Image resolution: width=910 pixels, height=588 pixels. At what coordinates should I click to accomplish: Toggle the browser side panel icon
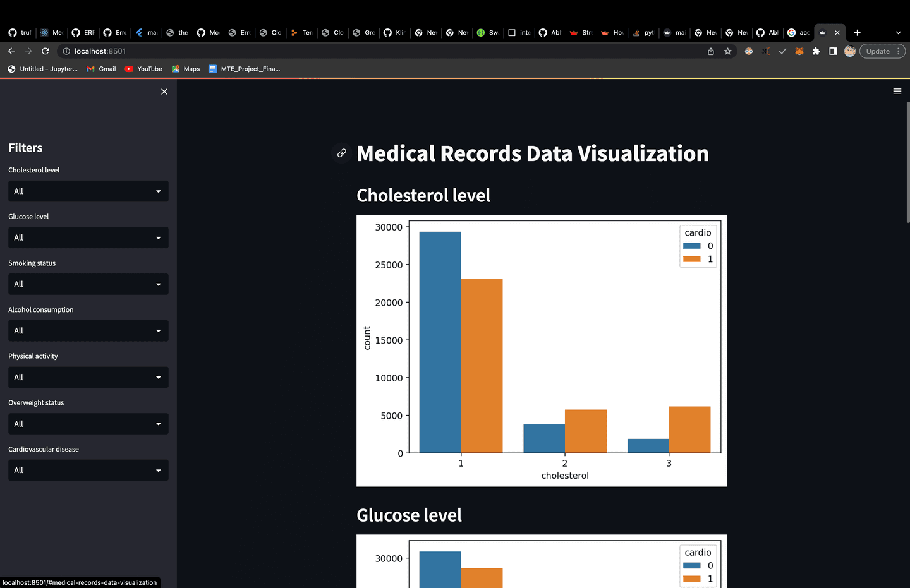click(833, 51)
